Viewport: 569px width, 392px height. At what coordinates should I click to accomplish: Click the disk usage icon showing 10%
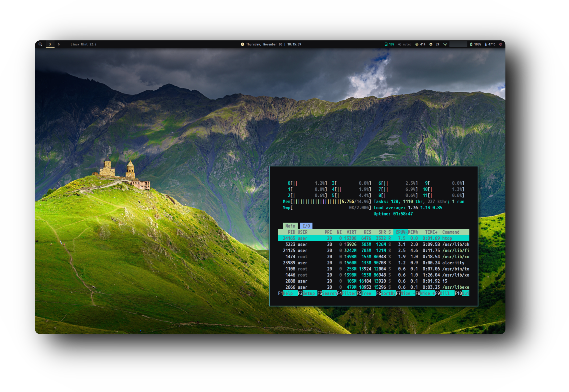(386, 45)
